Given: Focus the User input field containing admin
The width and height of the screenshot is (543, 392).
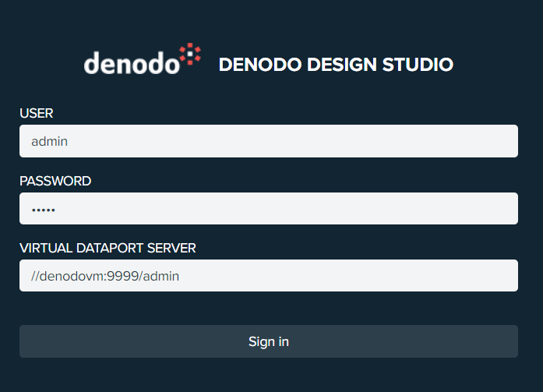Looking at the screenshot, I should (x=269, y=141).
